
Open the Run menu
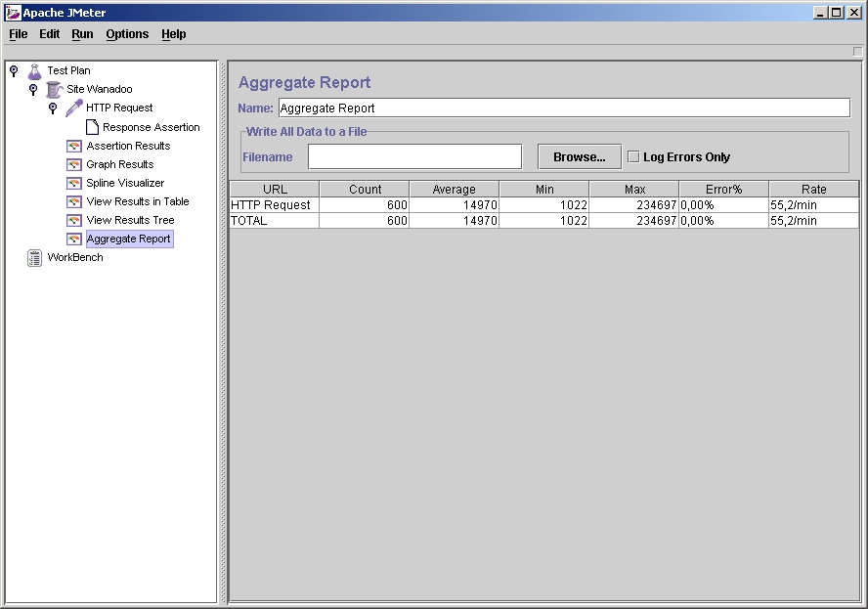(82, 34)
